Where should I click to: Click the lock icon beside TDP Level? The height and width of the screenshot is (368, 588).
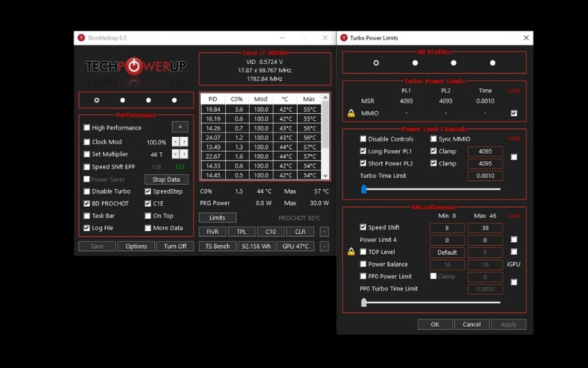click(351, 252)
